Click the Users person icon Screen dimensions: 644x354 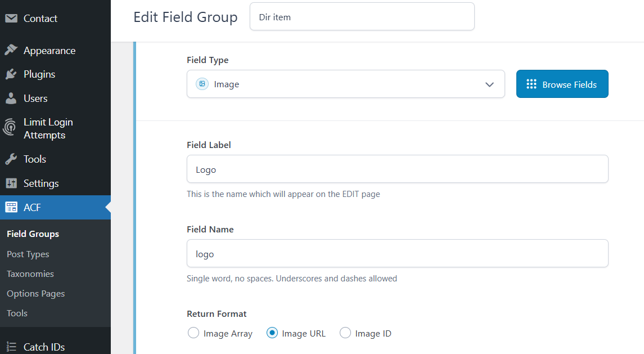pos(11,98)
